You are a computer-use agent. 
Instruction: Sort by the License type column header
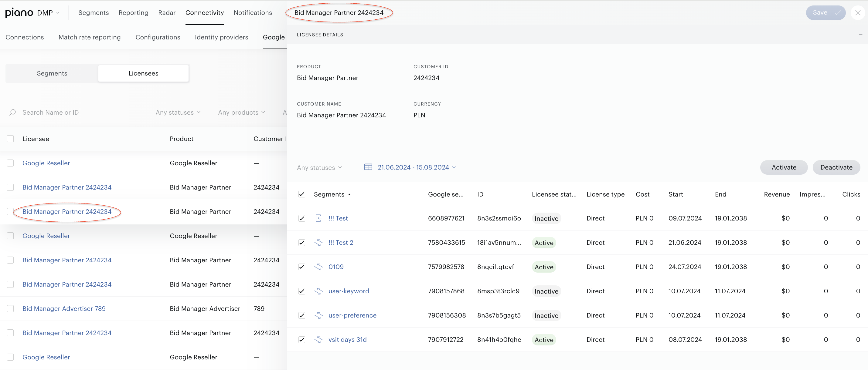point(605,194)
